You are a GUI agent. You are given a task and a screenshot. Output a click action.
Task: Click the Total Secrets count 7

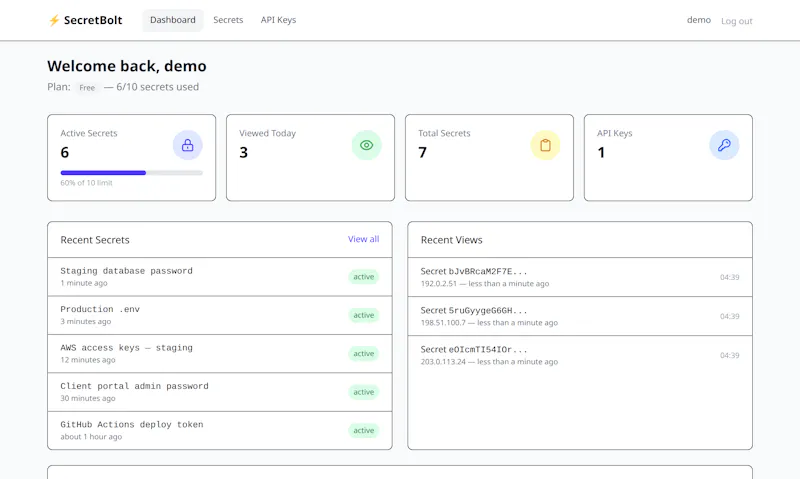(x=422, y=153)
